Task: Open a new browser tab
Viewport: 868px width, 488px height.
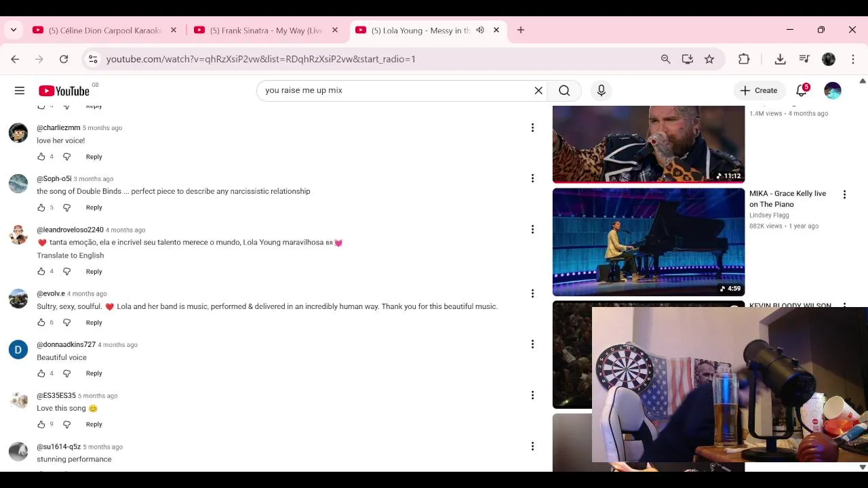Action: (x=521, y=30)
